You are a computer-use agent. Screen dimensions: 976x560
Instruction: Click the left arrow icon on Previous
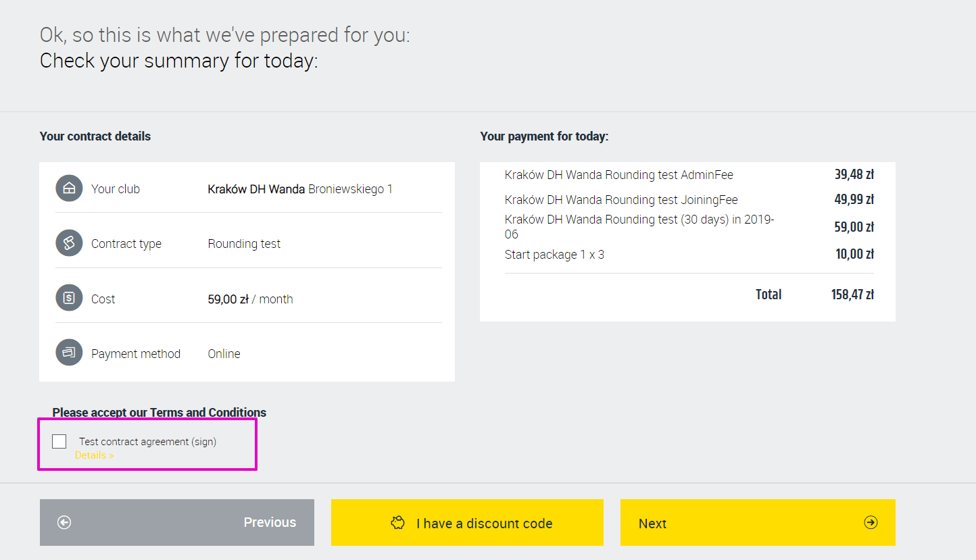[64, 522]
